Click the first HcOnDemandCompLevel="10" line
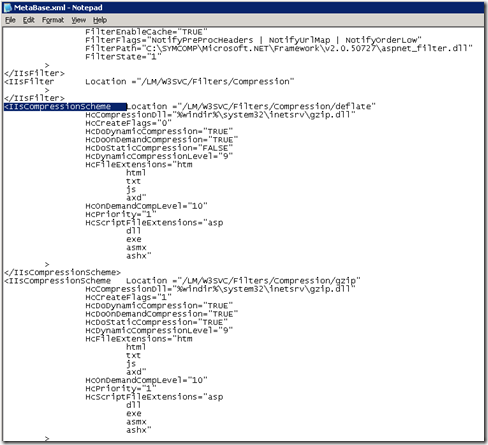The image size is (488, 445). [146, 206]
